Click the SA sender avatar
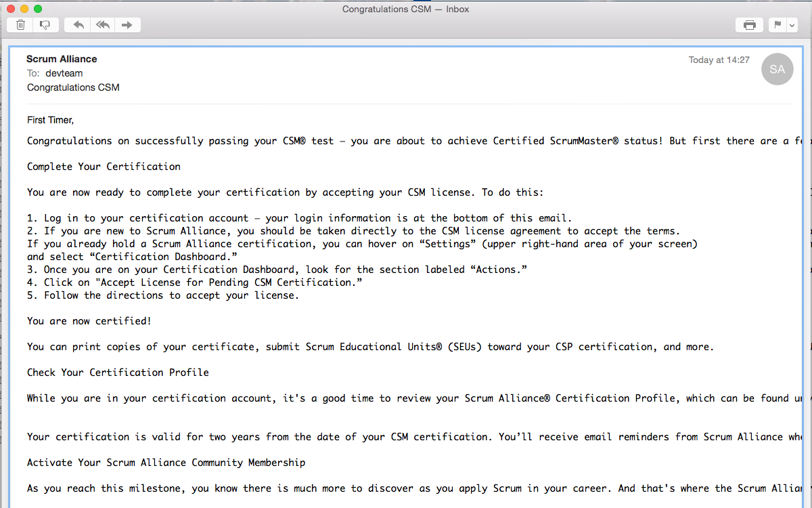812x508 pixels. (777, 69)
